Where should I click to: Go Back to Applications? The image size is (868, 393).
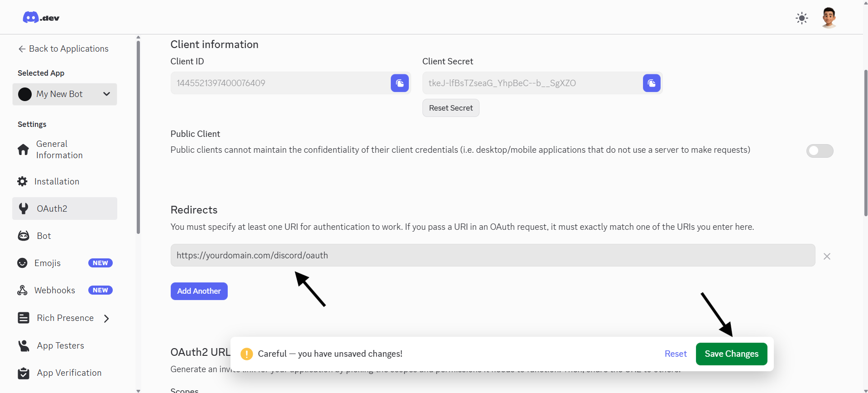pyautogui.click(x=63, y=49)
